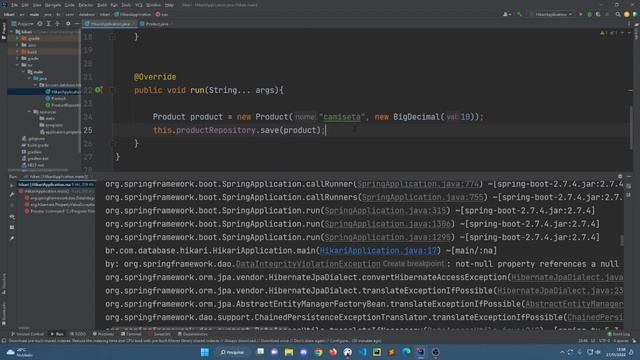Open the Project vertical tool window button

3,32
